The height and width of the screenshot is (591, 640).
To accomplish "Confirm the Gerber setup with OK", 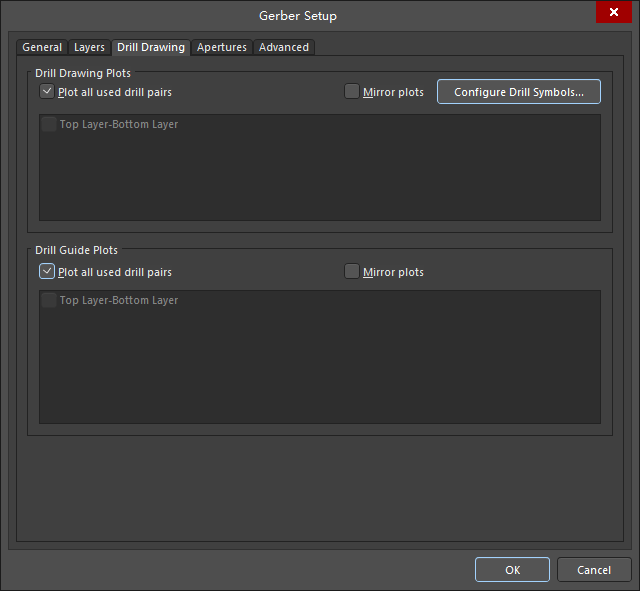I will [512, 570].
